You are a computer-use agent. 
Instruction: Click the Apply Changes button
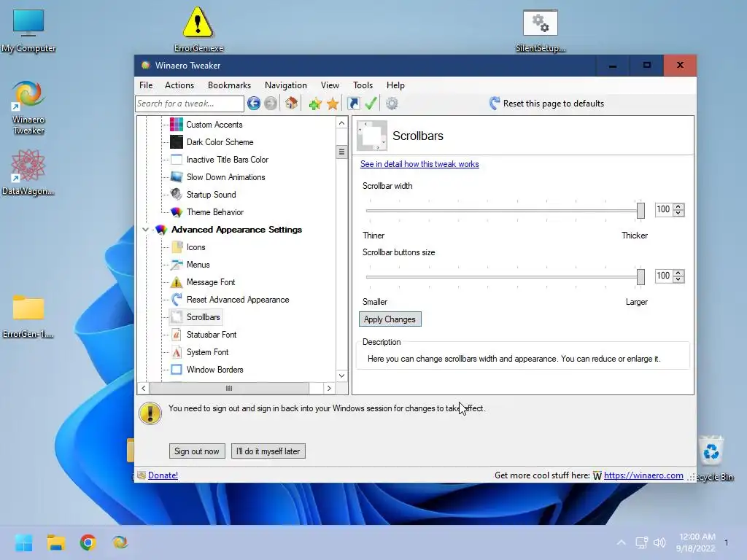click(390, 319)
